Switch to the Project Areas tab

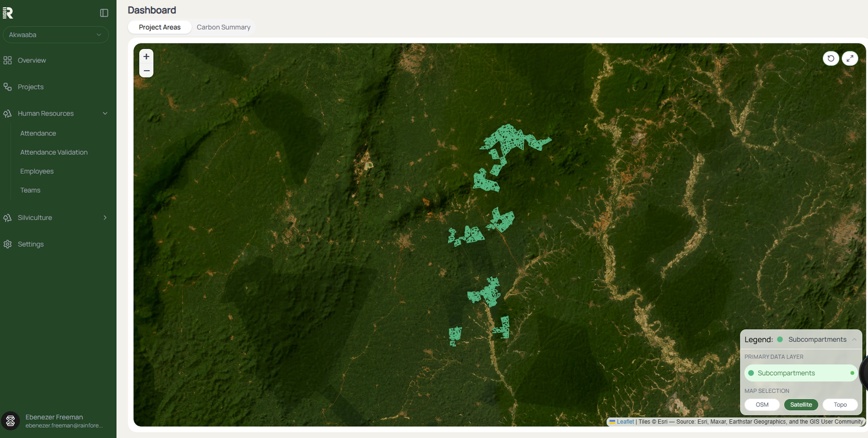(x=159, y=27)
